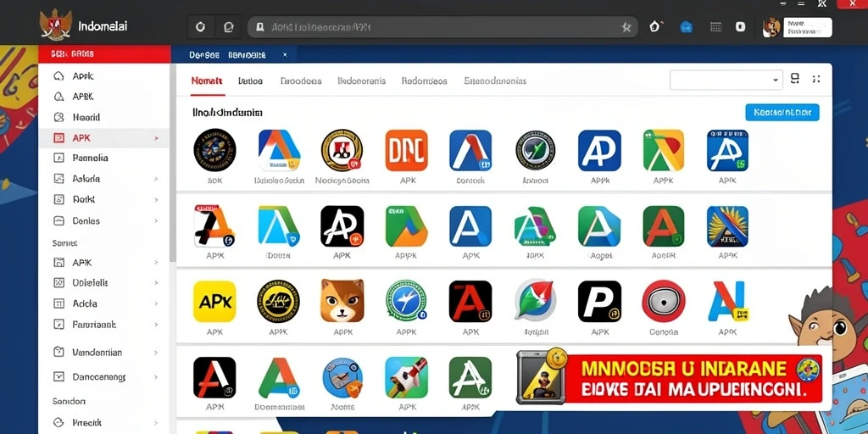Expand the Adcka sidebar entry chevron
This screenshot has height=434, width=868.
(x=156, y=303)
